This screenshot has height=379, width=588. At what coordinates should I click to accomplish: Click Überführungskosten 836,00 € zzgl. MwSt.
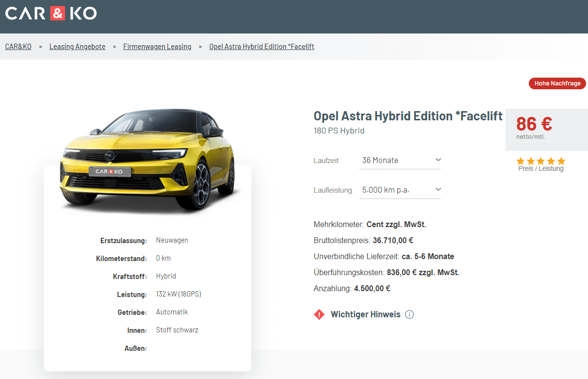point(387,272)
